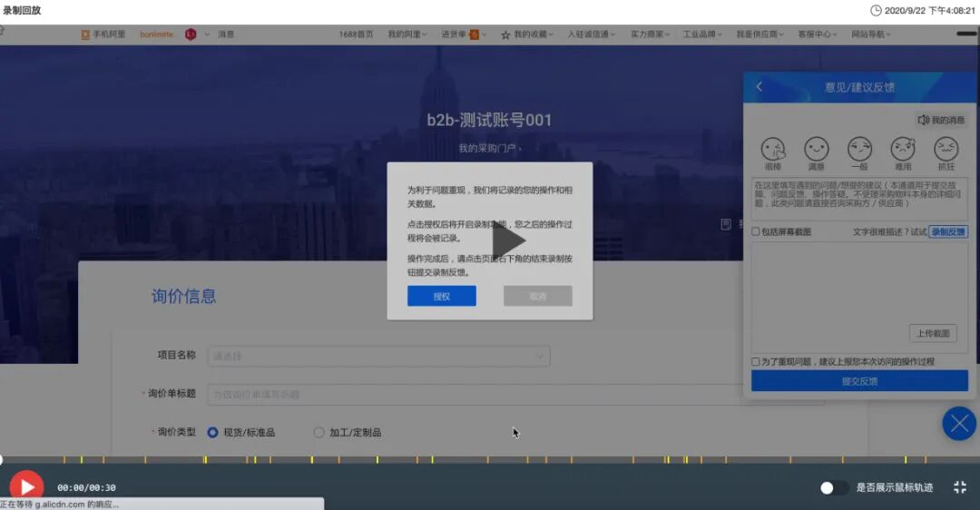Open the 项目名称 dropdown
The image size is (980, 510).
[378, 356]
